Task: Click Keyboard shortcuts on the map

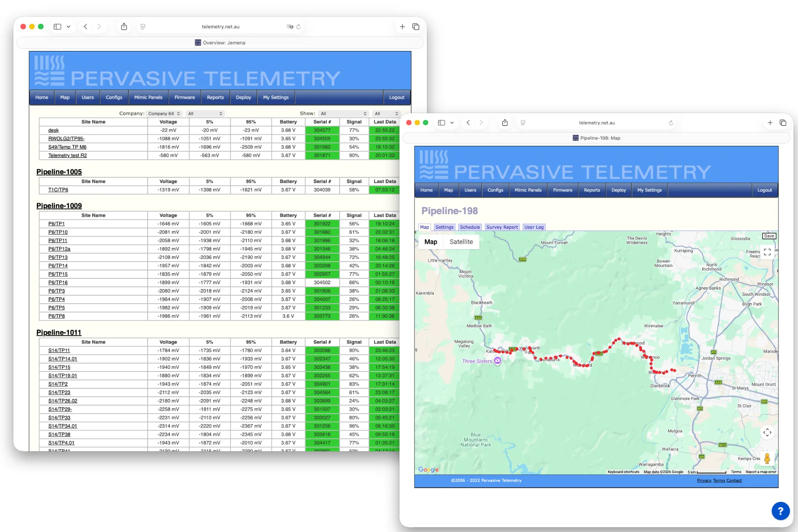Action: click(x=623, y=472)
